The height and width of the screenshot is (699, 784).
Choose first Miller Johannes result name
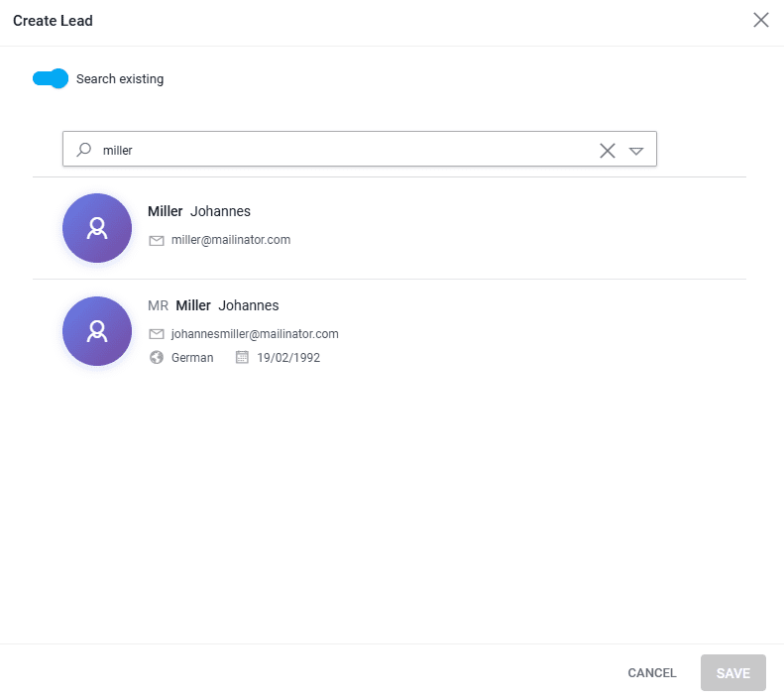coord(199,211)
